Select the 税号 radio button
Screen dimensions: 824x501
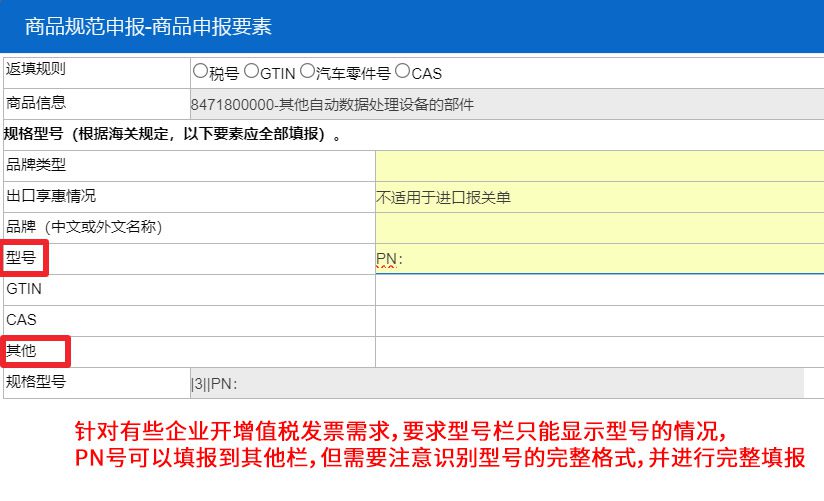[x=200, y=72]
